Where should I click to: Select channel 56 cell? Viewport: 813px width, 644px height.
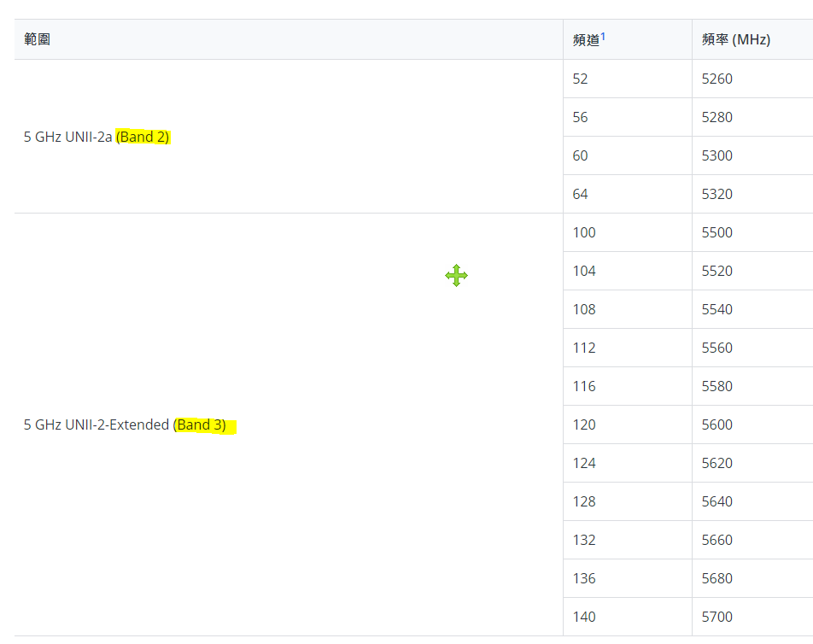point(628,117)
